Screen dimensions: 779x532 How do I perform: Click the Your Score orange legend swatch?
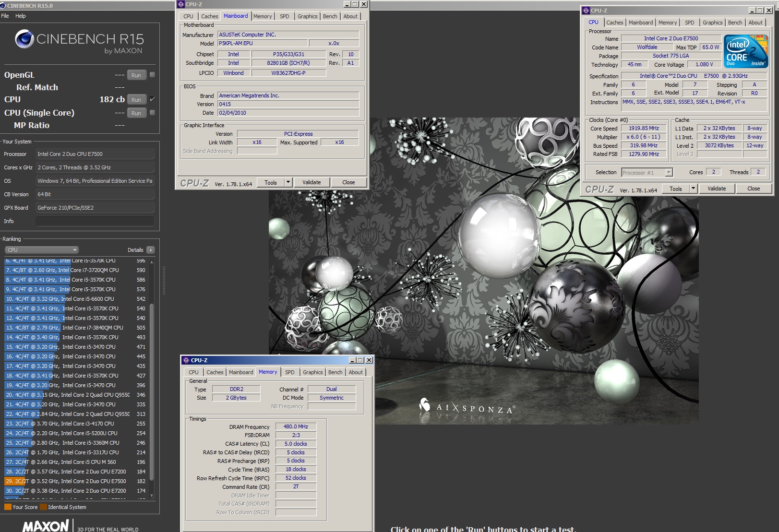point(8,507)
